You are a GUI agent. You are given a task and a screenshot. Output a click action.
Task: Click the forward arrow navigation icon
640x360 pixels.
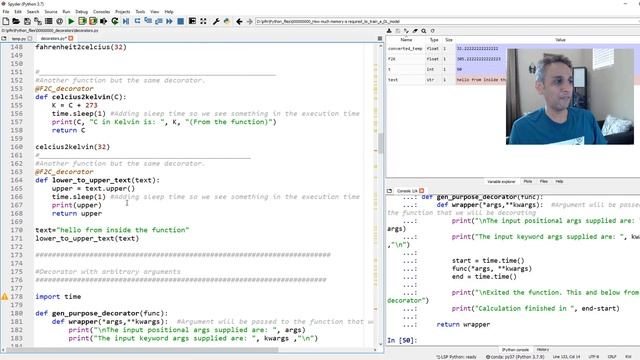click(x=249, y=21)
